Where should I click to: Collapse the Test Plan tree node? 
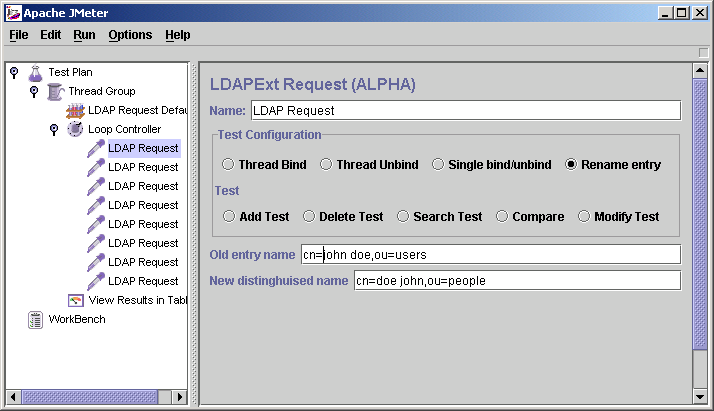tap(13, 72)
